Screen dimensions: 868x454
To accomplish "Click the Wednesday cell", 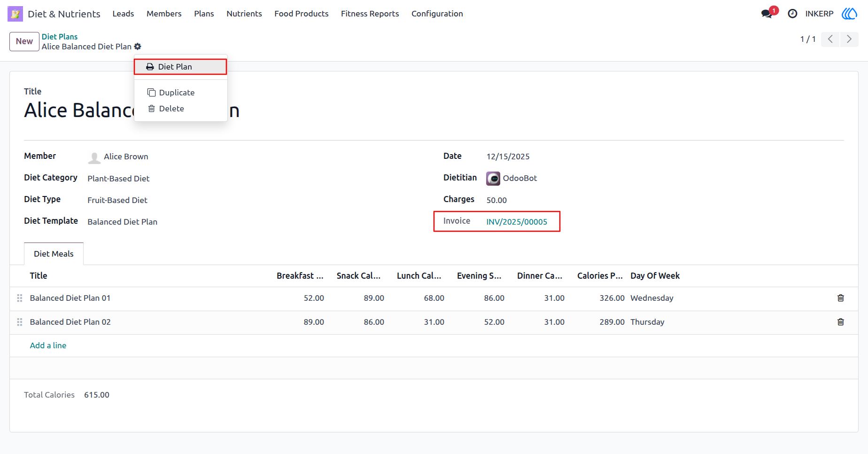I will point(652,298).
